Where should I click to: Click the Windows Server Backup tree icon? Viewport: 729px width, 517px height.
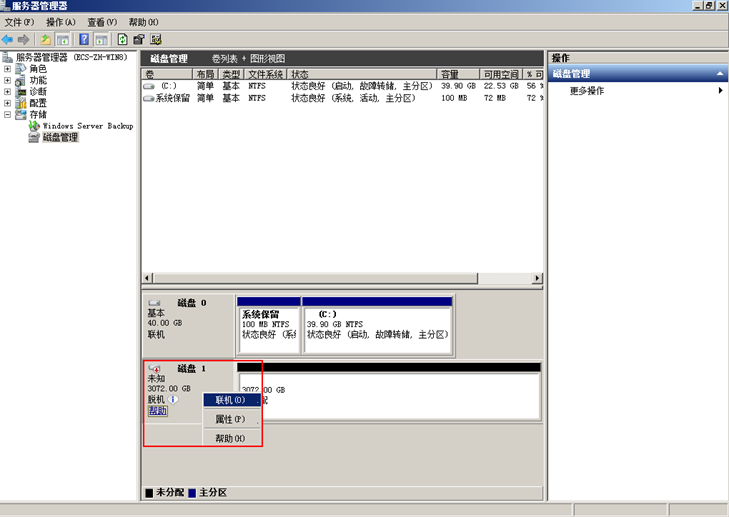point(34,126)
